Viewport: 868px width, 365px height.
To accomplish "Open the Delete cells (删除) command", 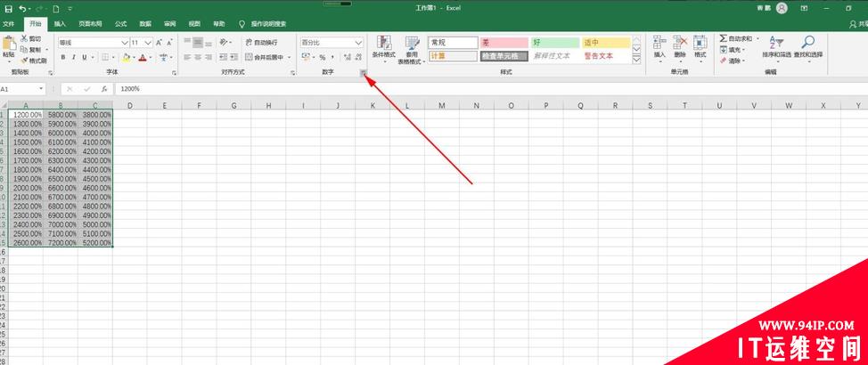I will click(x=680, y=49).
